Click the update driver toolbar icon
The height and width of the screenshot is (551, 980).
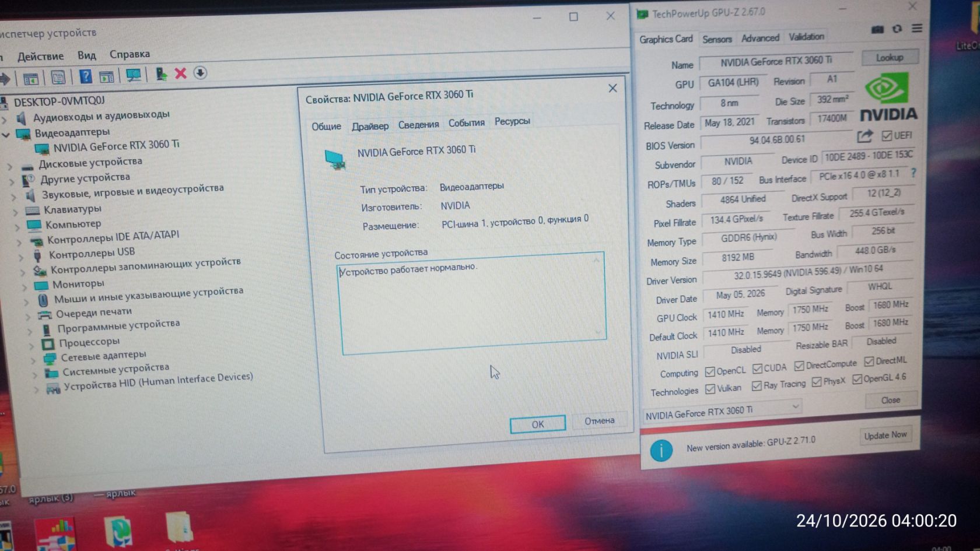pos(161,74)
